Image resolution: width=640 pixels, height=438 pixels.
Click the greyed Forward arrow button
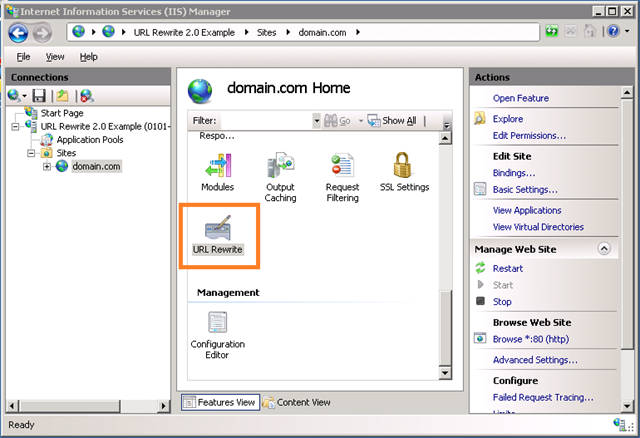42,33
